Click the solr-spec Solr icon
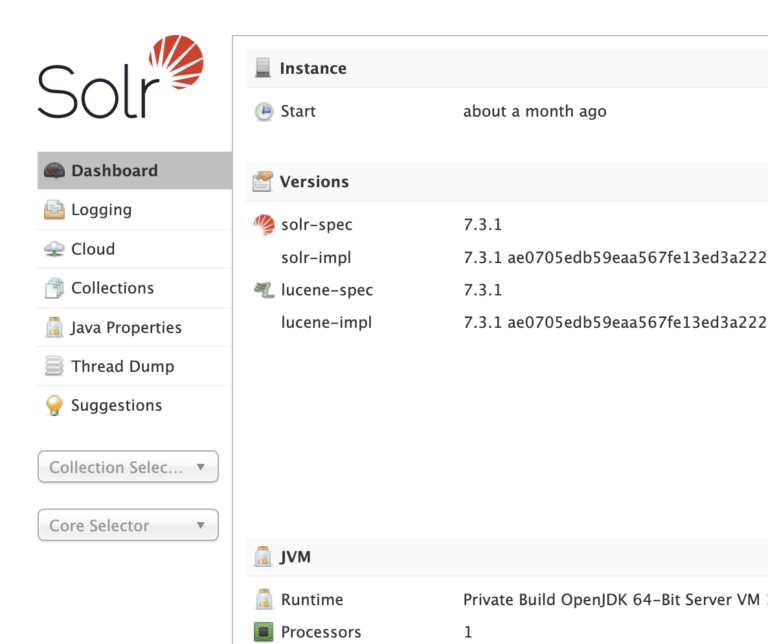The width and height of the screenshot is (768, 644). 264,225
